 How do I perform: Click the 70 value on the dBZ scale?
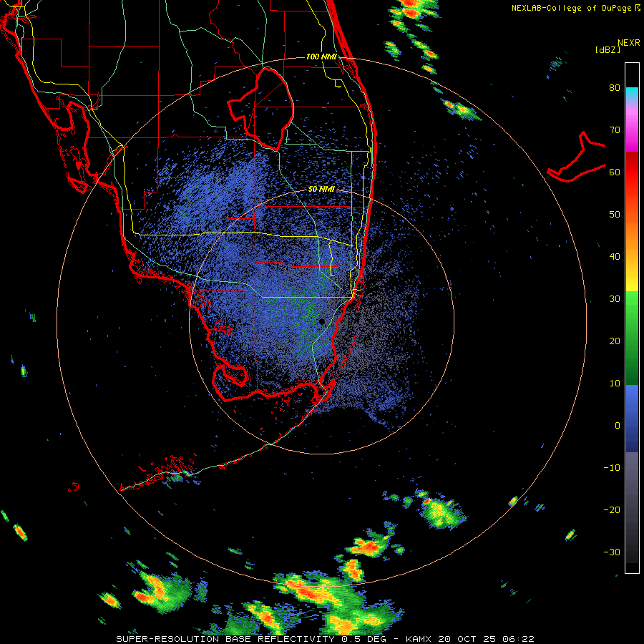(615, 130)
